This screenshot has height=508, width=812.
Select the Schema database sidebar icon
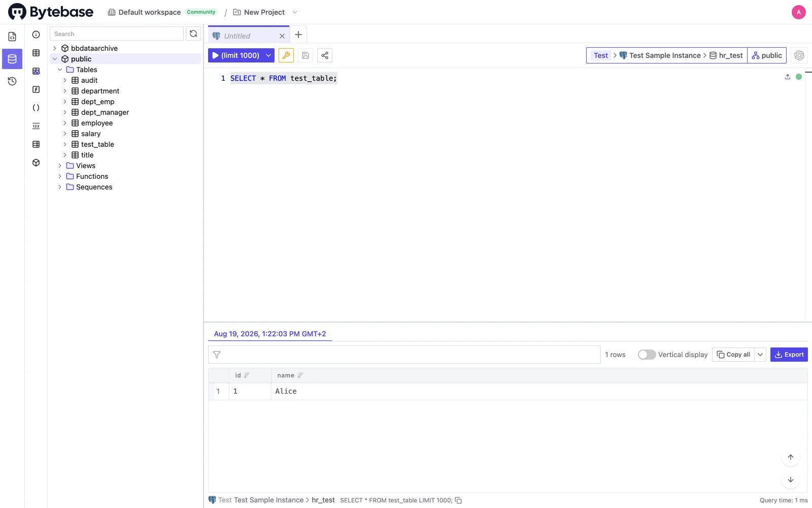click(12, 59)
